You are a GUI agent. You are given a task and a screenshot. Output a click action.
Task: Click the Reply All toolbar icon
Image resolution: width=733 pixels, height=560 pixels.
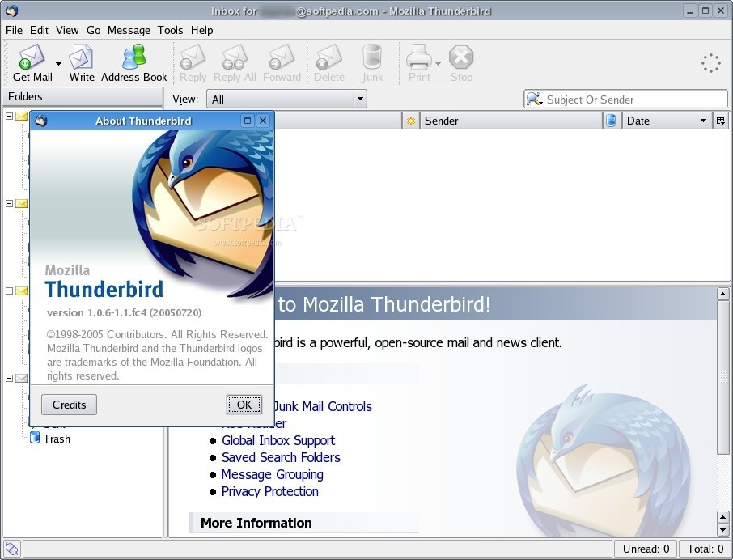tap(234, 57)
